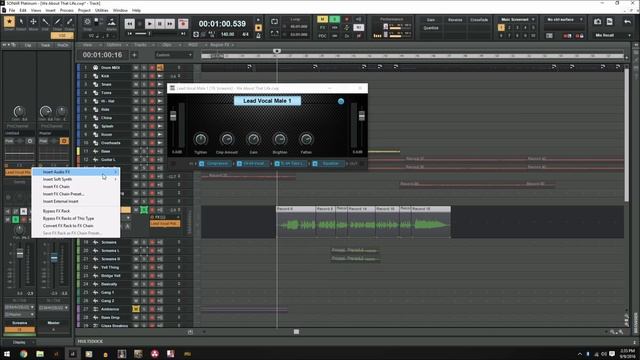Select the Erase tool icon
Screen dimensions: 640x360
click(x=69, y=22)
